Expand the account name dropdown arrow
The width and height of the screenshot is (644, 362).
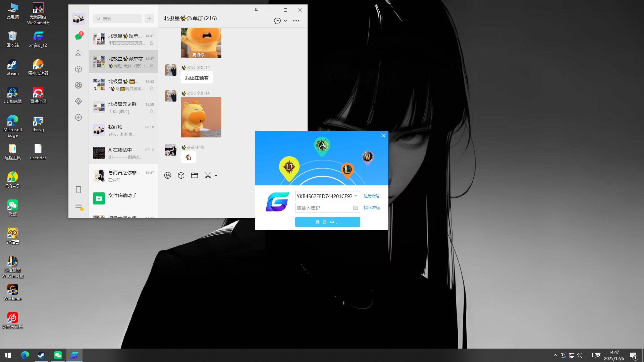356,196
